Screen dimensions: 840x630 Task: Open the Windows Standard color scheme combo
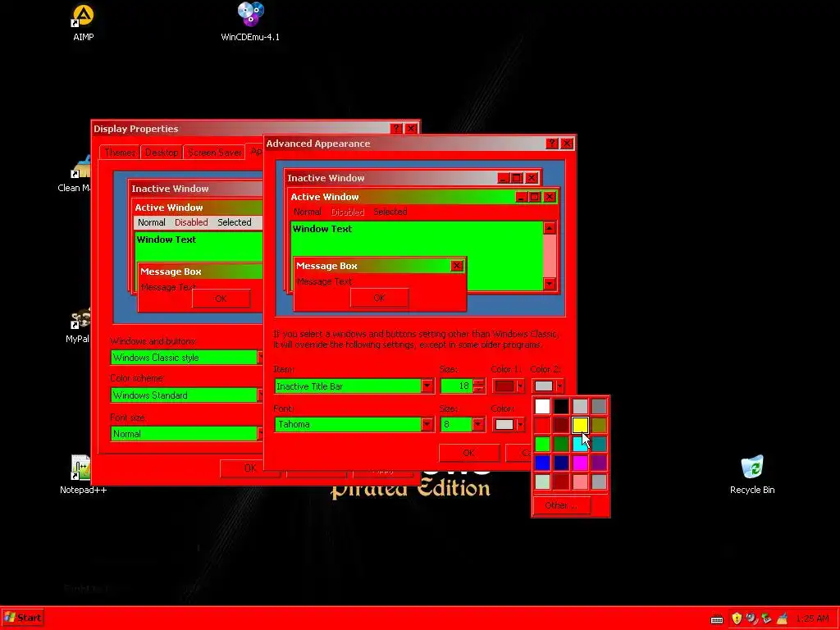tap(186, 395)
